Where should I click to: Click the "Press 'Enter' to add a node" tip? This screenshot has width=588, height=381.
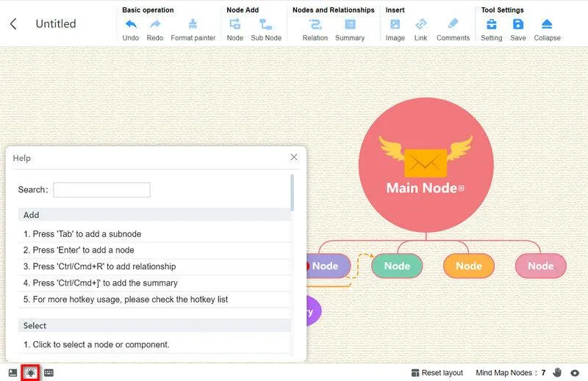coord(154,250)
